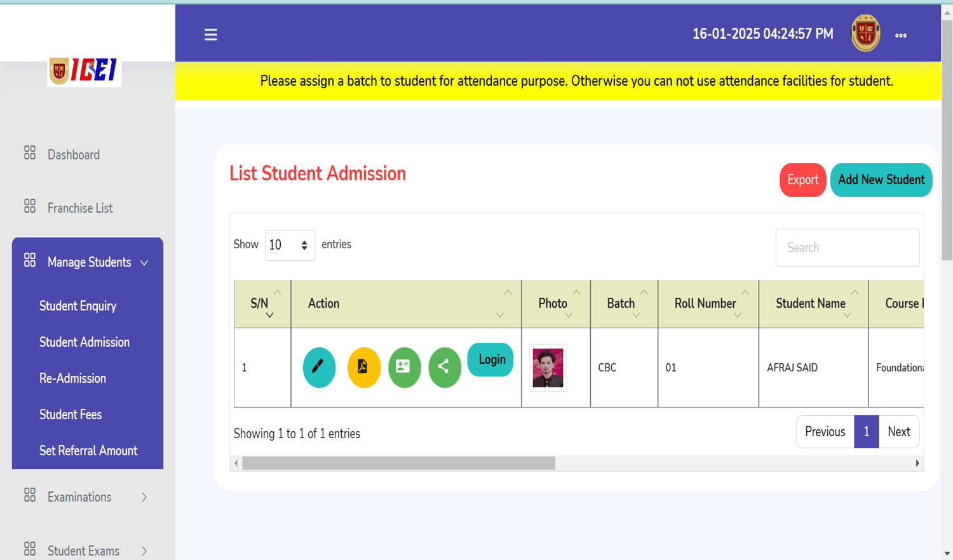Click the ICEI logo in sidebar
The height and width of the screenshot is (560, 953).
click(x=84, y=70)
